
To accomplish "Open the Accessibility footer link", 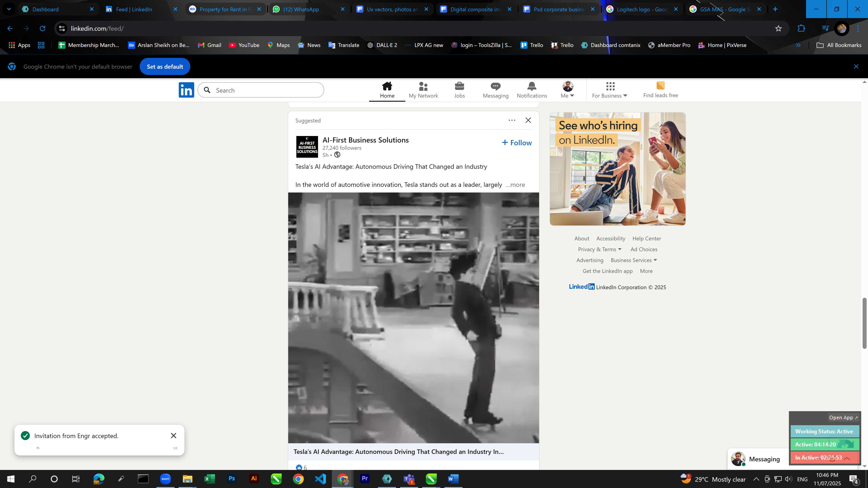I will pos(611,238).
